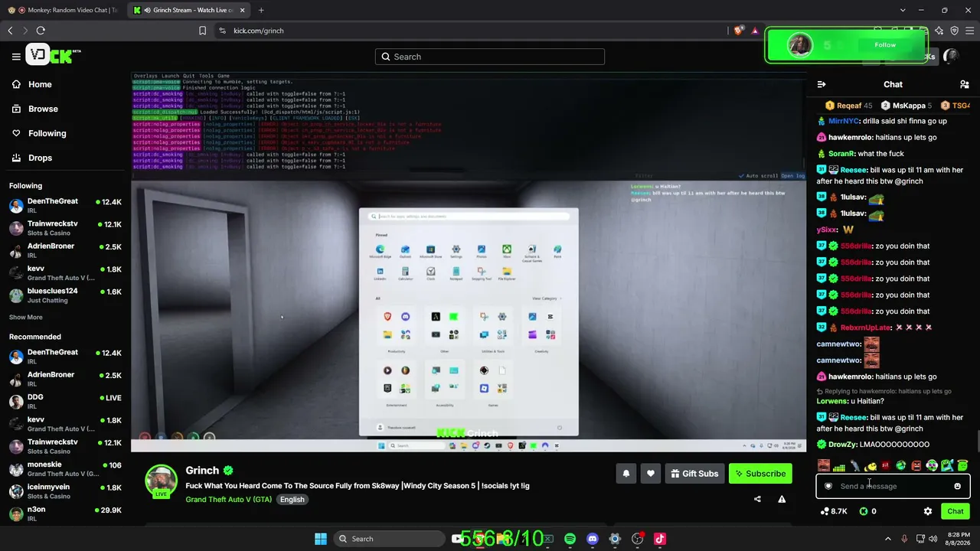This screenshot has height=551, width=980.
Task: Open channel points 8.7K balance
Action: click(834, 511)
